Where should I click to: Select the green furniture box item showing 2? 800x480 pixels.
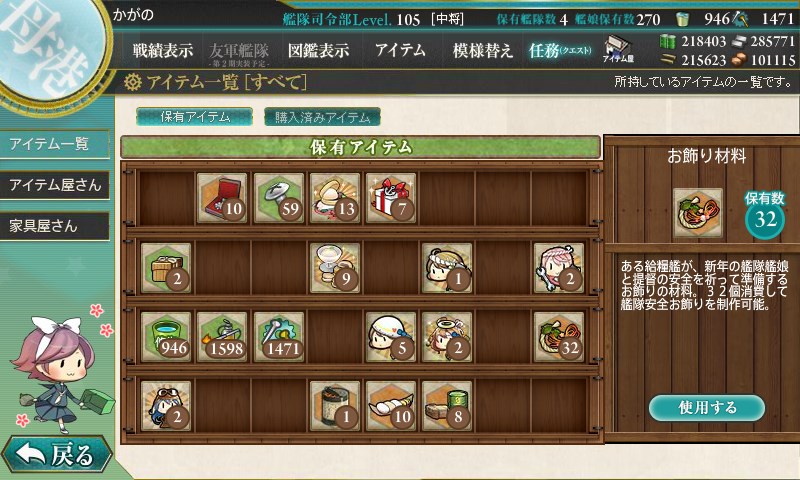(166, 268)
